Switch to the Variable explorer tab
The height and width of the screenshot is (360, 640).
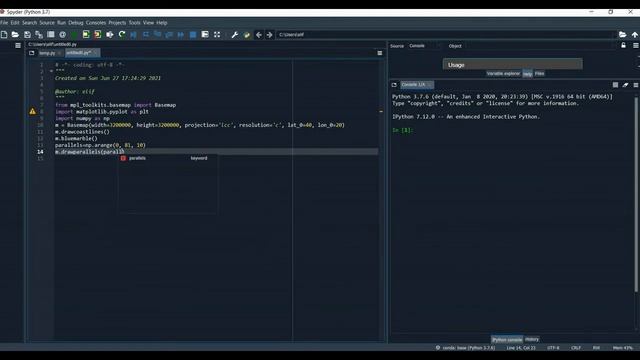(x=503, y=74)
